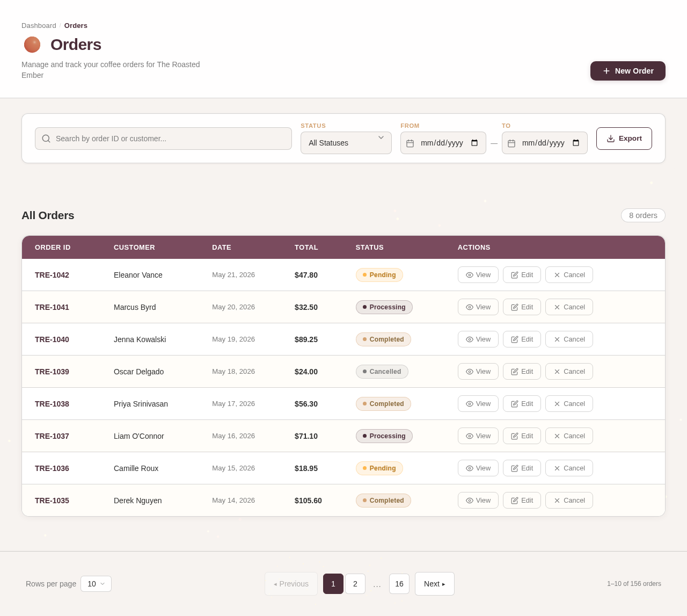Click customer name Camille Roux

(136, 468)
